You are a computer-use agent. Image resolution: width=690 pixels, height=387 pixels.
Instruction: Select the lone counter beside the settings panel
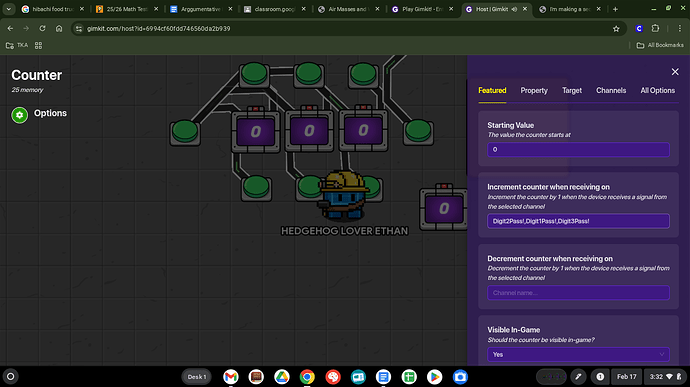click(x=444, y=208)
